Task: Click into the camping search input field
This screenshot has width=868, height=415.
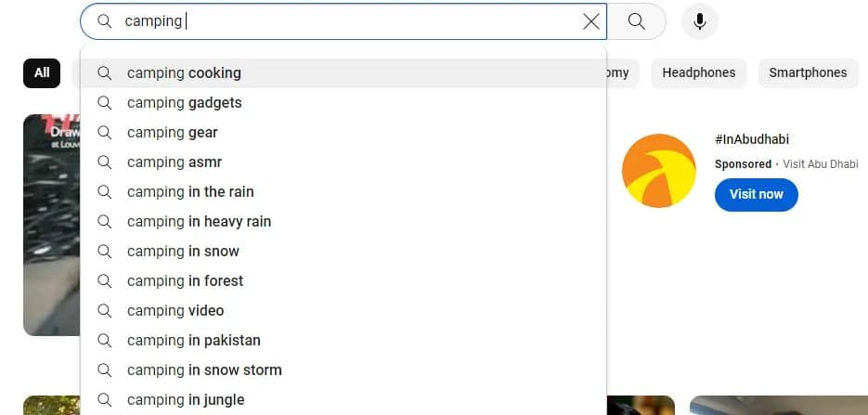Action: 349,21
